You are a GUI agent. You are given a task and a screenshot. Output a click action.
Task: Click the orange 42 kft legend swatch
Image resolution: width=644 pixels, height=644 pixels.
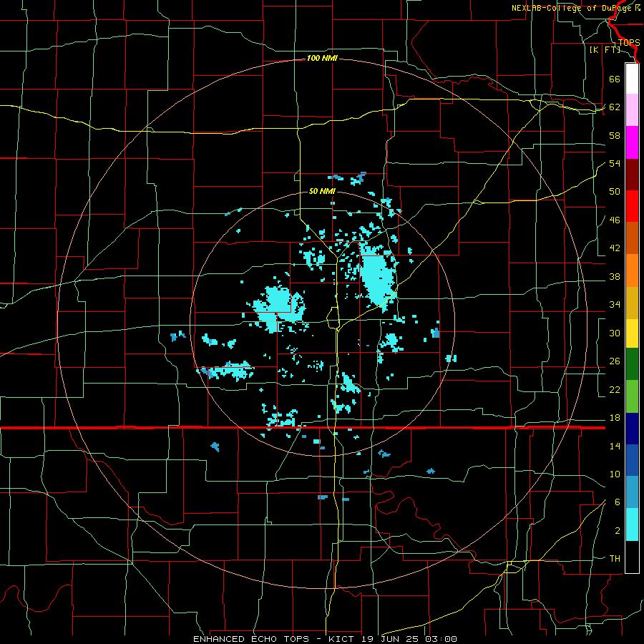(x=632, y=270)
